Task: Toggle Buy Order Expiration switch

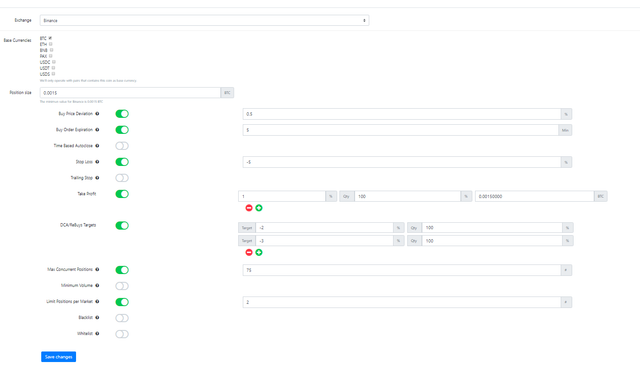Action: [122, 130]
